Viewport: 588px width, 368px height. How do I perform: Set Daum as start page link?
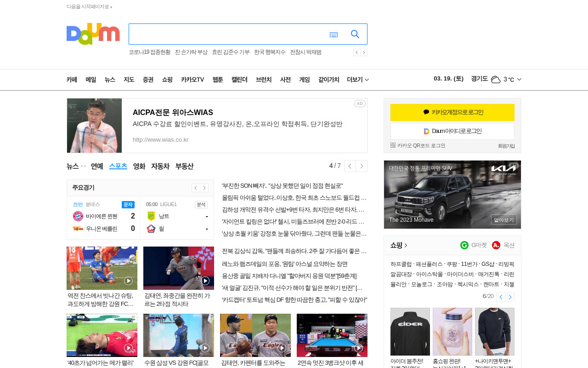(x=88, y=7)
